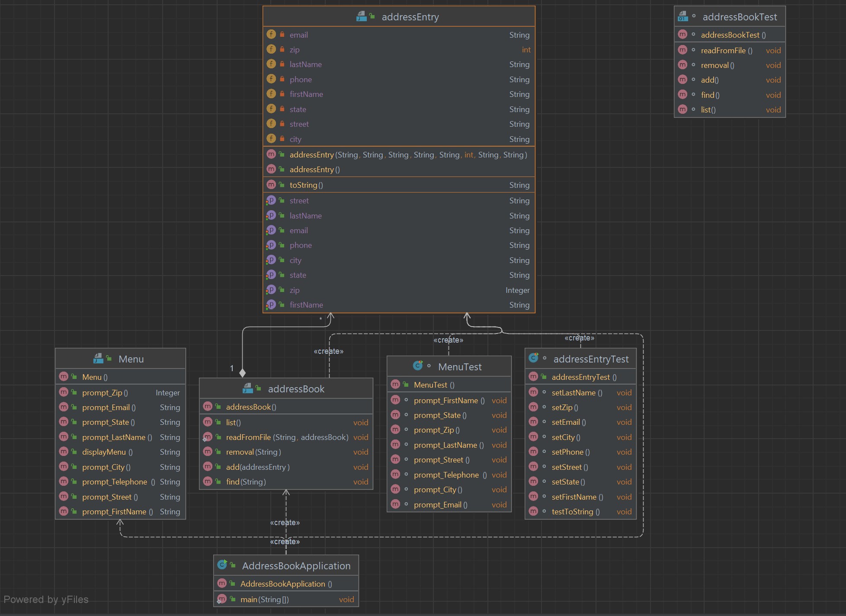Image resolution: width=846 pixels, height=616 pixels.
Task: Select setLastName() in addressEntryTest
Action: 580,392
